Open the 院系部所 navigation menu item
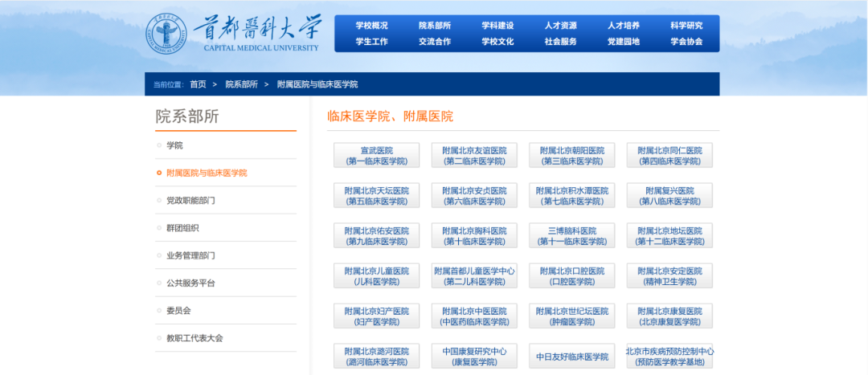The width and height of the screenshot is (868, 375). click(x=435, y=26)
